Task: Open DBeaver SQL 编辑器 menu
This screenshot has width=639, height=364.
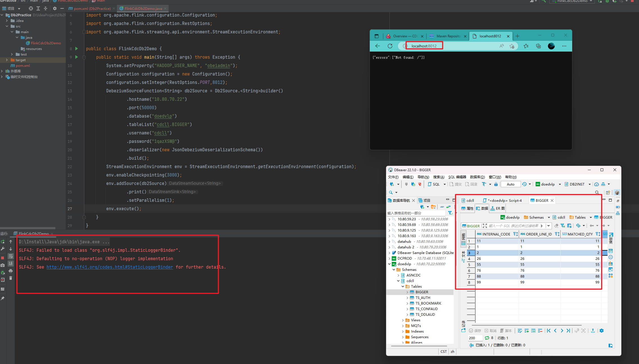Action: (457, 177)
